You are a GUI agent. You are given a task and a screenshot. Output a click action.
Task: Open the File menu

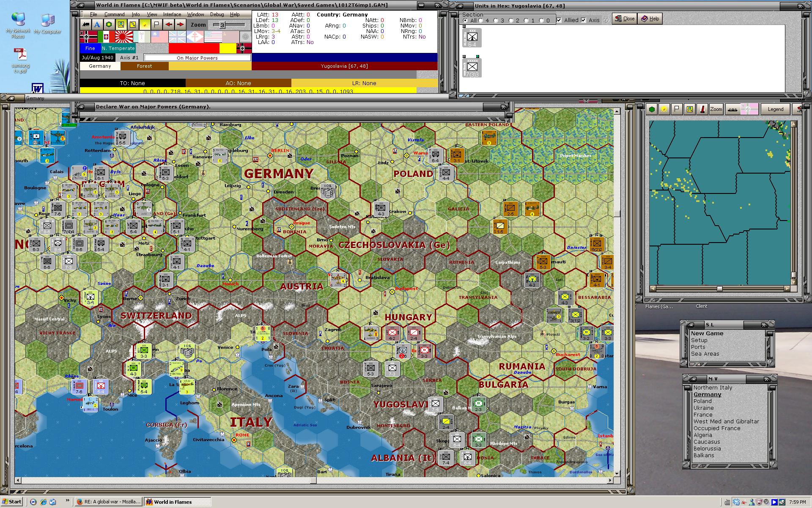coord(93,14)
